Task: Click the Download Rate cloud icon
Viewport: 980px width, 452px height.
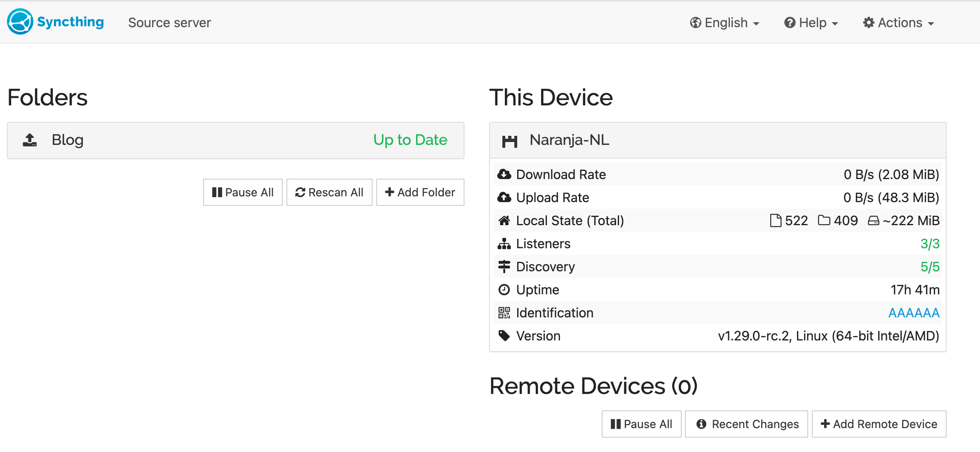Action: point(504,175)
